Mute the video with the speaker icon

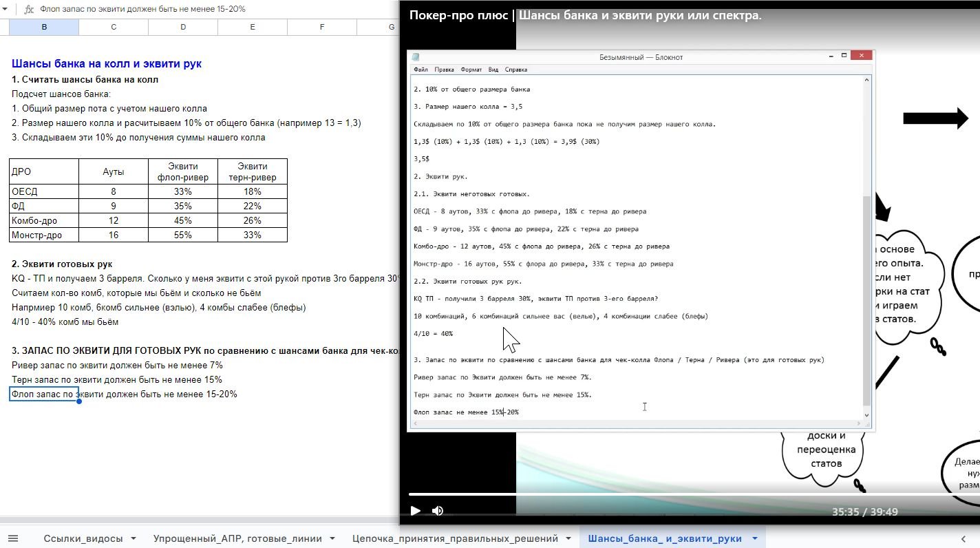(x=438, y=510)
